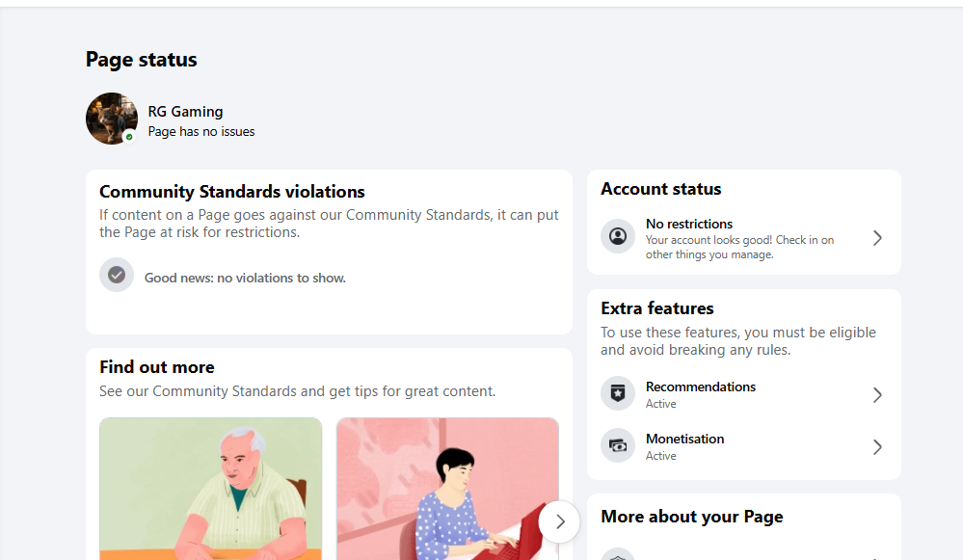
Task: Select the Monetisation Active label
Action: [661, 456]
